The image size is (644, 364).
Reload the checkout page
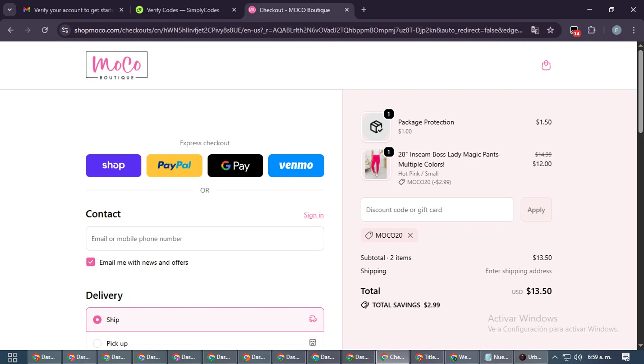click(45, 30)
